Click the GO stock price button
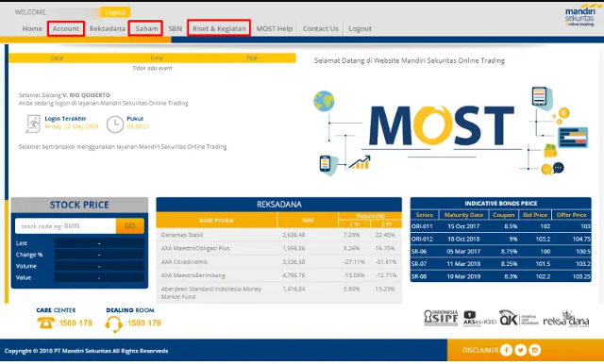Viewport: 604px width, 364px height. (130, 226)
